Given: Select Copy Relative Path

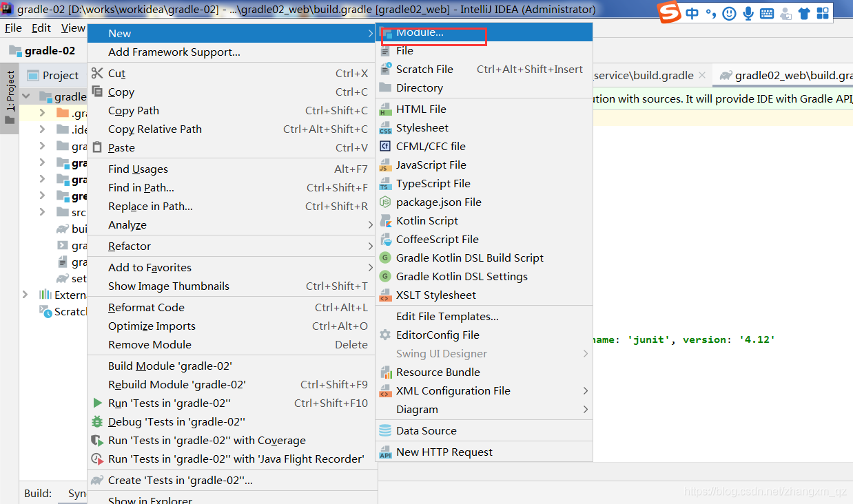Looking at the screenshot, I should click(x=232, y=129).
